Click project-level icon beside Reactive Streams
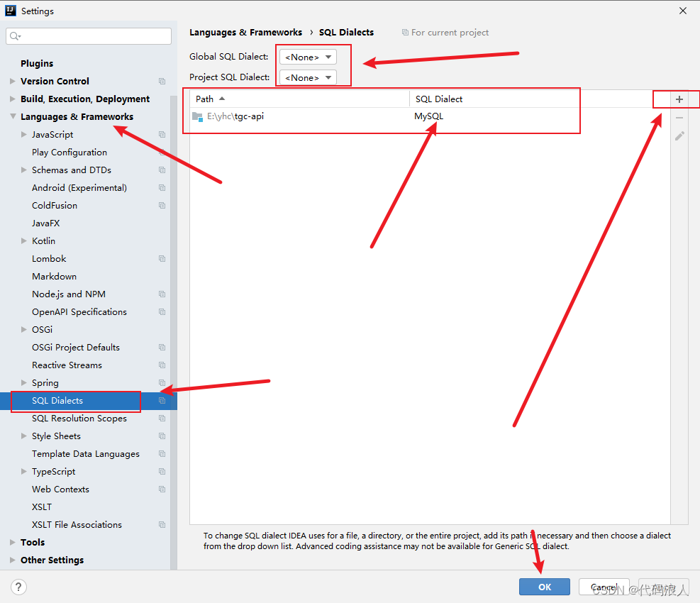Viewport: 700px width, 603px height. pyautogui.click(x=162, y=365)
